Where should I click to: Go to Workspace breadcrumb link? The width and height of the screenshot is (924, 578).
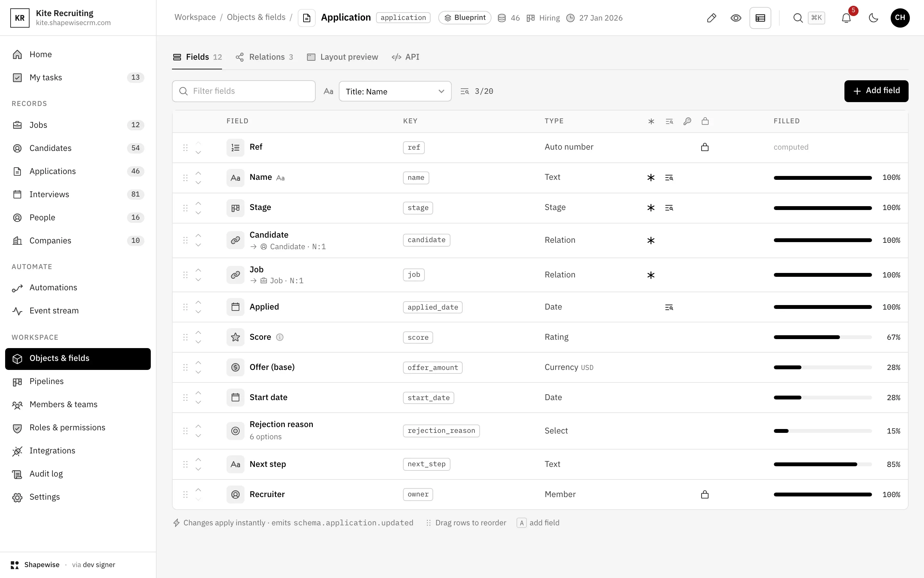click(x=195, y=17)
